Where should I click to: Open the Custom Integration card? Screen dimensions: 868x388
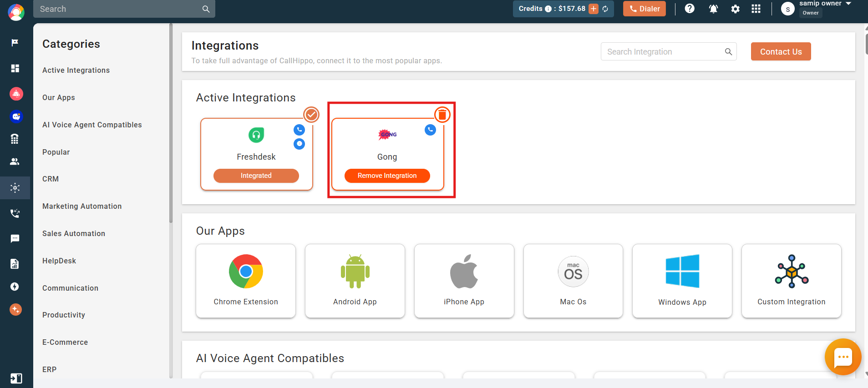(x=791, y=281)
